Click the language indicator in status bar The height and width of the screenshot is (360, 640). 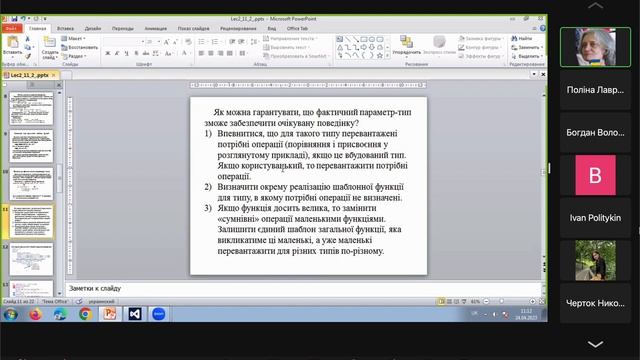click(x=101, y=302)
